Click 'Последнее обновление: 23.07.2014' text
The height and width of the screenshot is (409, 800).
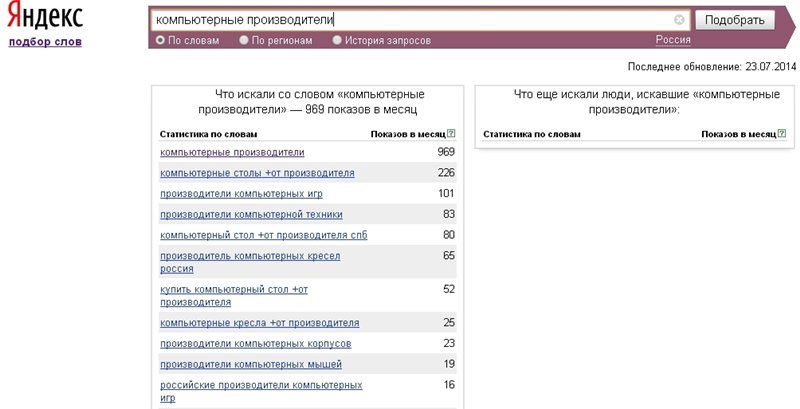coord(712,67)
